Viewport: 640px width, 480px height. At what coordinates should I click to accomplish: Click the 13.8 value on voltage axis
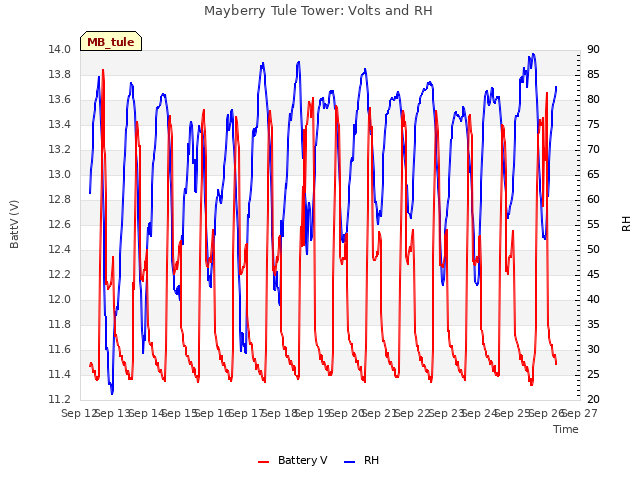[59, 75]
